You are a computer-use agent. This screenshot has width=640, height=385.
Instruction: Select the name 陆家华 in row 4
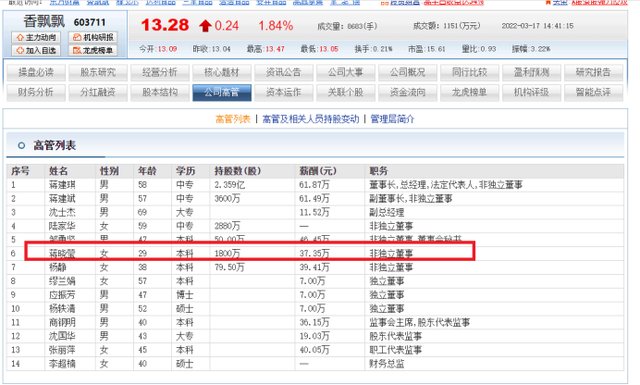pyautogui.click(x=62, y=226)
